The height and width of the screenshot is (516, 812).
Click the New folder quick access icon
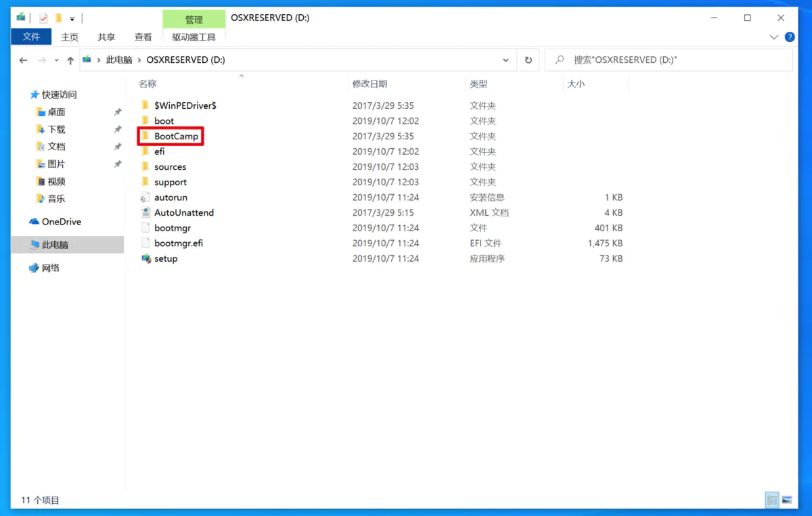click(58, 18)
